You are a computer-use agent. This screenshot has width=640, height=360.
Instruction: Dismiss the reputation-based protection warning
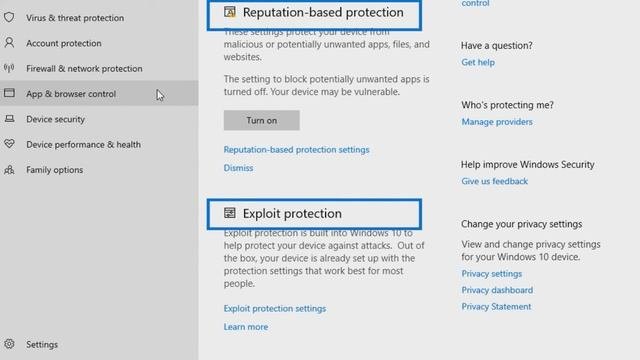[238, 168]
